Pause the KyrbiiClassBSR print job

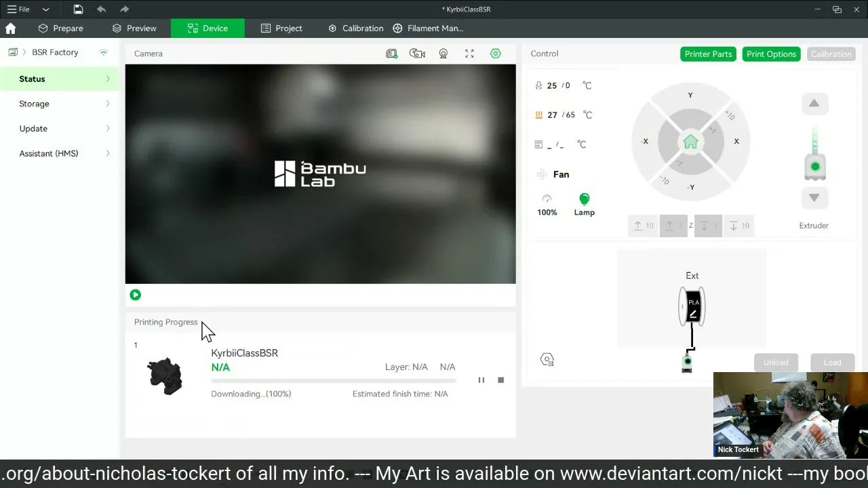(x=481, y=380)
